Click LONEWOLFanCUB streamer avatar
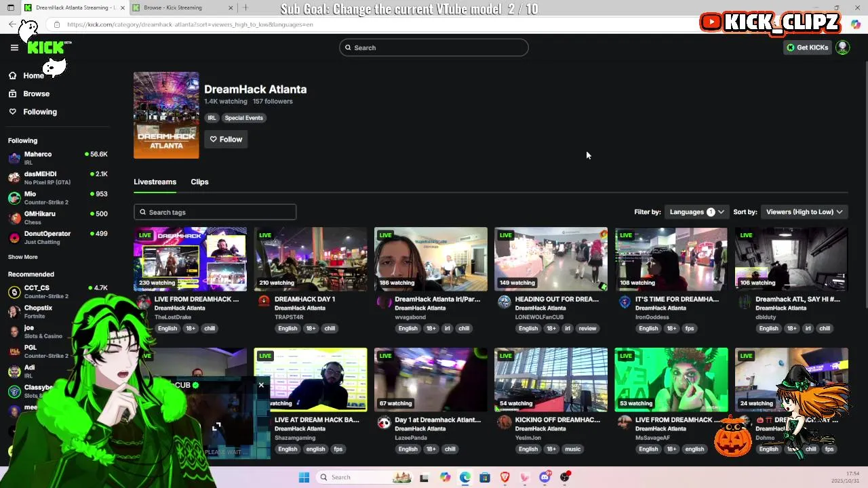This screenshot has height=488, width=868. point(504,302)
